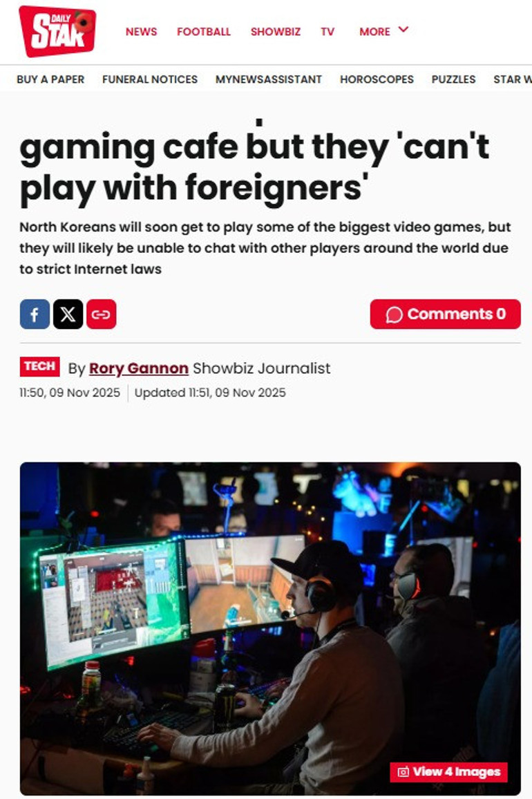Share article via Facebook icon
The width and height of the screenshot is (532, 799).
pos(35,314)
